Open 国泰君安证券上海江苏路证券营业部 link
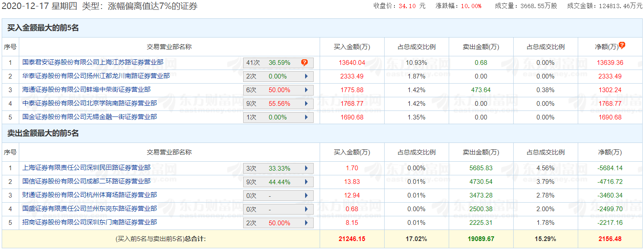This screenshot has width=644, height=250. coord(93,62)
